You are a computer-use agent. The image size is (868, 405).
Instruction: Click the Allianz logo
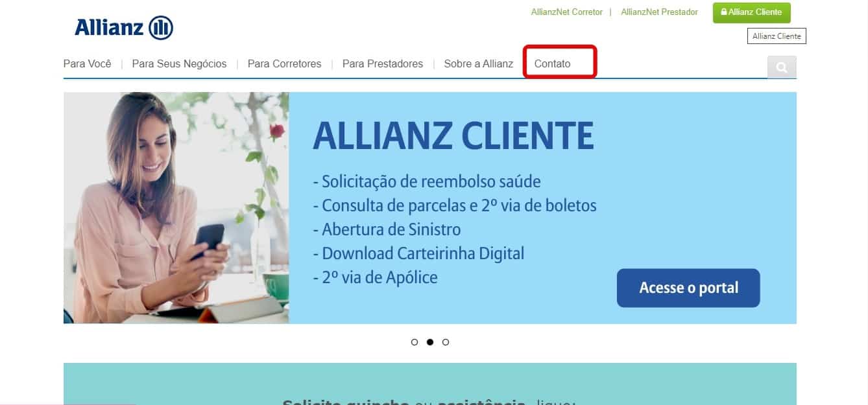(x=124, y=28)
